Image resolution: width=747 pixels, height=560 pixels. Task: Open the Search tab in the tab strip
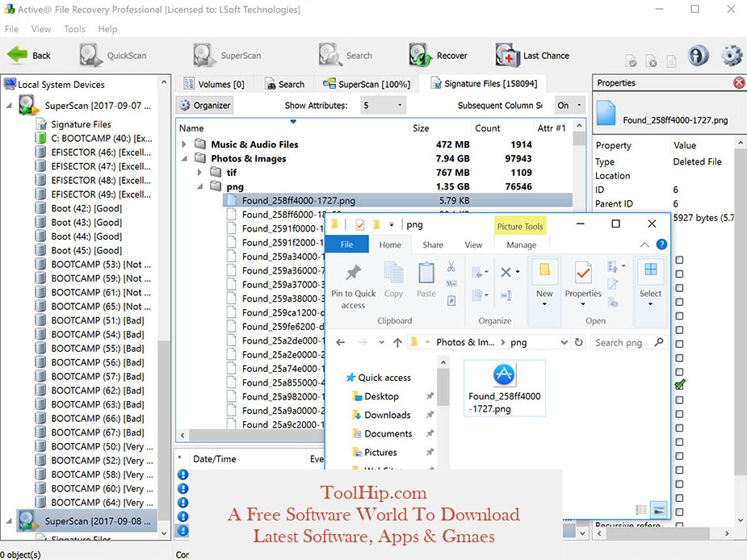[284, 84]
